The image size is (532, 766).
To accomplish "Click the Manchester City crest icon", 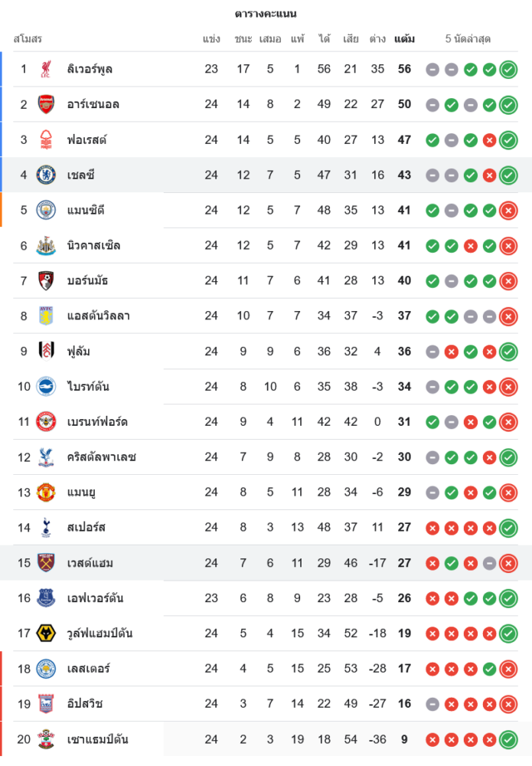I will [x=46, y=210].
